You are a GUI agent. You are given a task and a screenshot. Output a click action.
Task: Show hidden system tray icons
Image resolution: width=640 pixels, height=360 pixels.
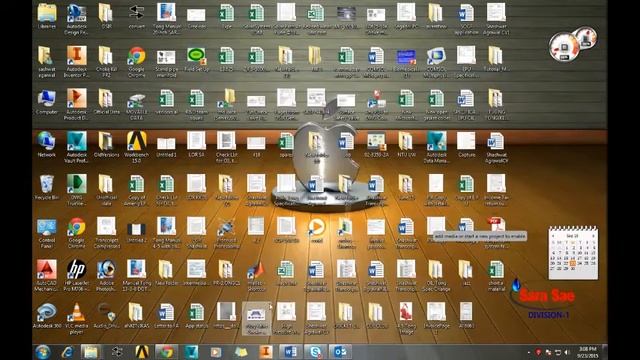529,352
